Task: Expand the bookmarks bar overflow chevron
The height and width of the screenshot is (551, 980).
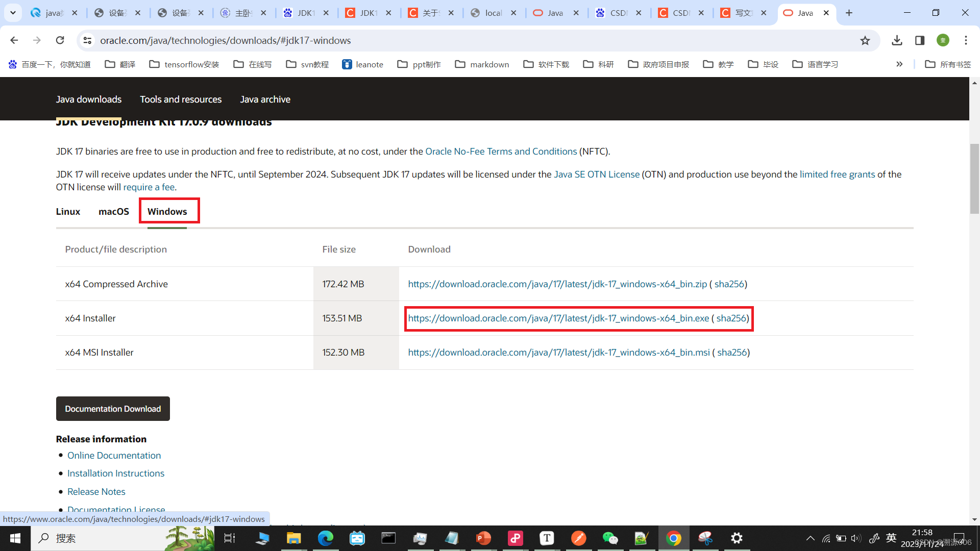Action: [899, 64]
